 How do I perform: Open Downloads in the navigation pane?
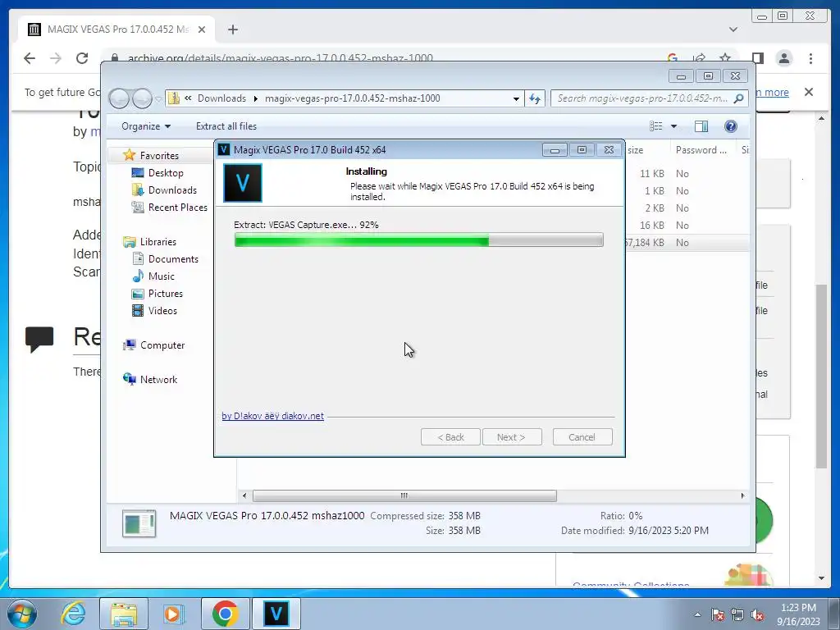coord(172,190)
